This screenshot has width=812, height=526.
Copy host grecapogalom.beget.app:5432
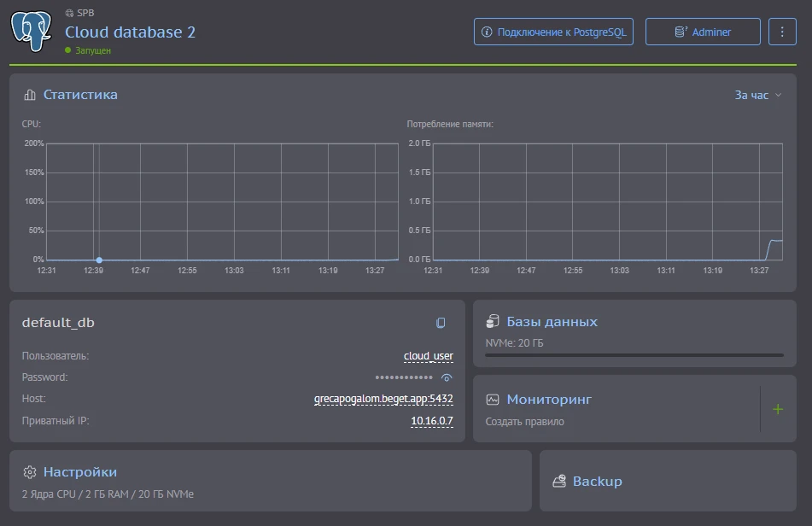point(383,399)
